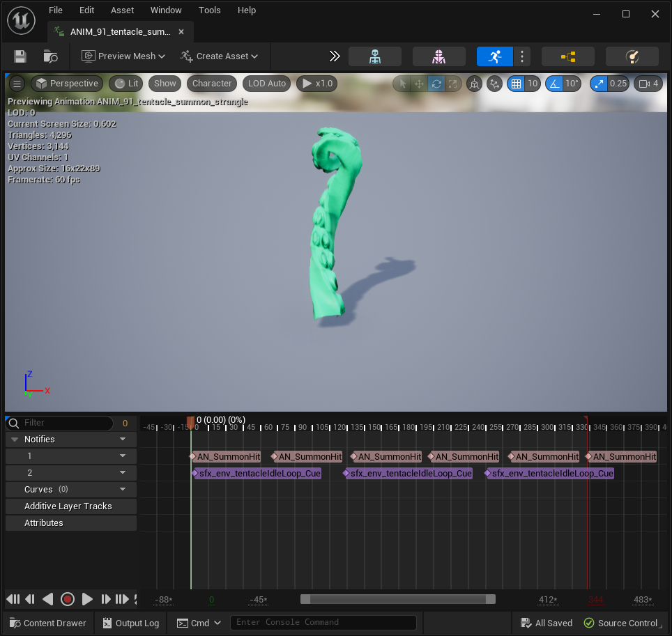Open the Character viewport menu

212,84
